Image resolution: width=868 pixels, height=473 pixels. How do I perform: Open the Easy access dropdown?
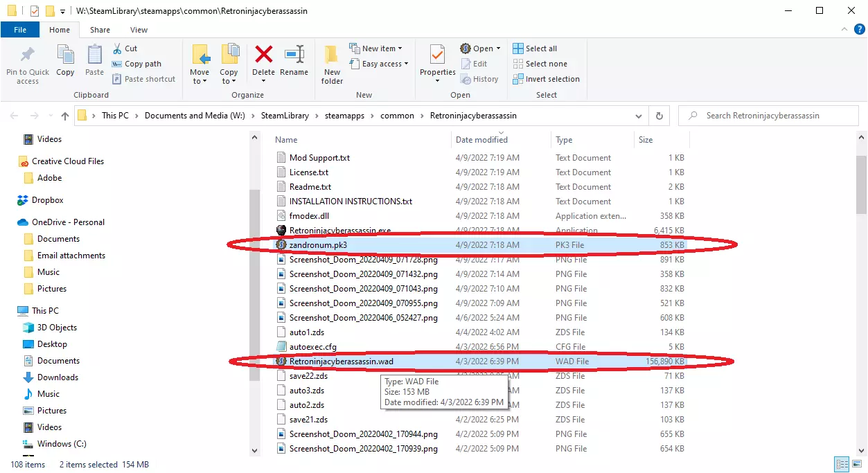pos(379,64)
